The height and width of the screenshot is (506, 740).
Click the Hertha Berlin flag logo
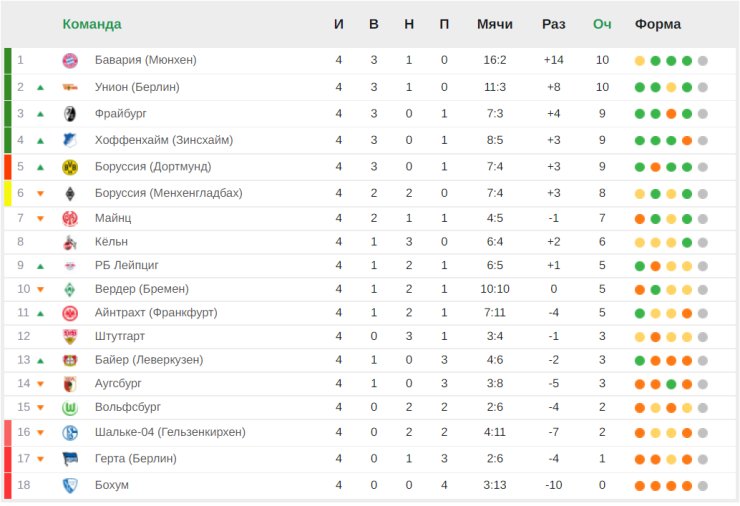pos(70,459)
